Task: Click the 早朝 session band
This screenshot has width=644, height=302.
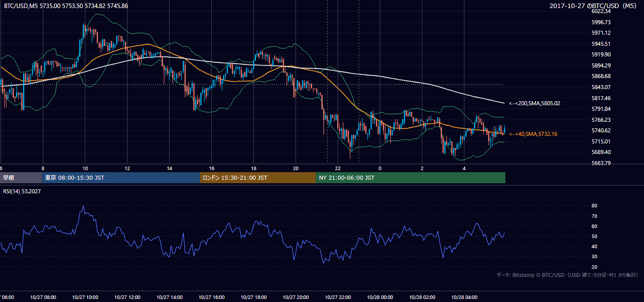Action: [x=21, y=178]
